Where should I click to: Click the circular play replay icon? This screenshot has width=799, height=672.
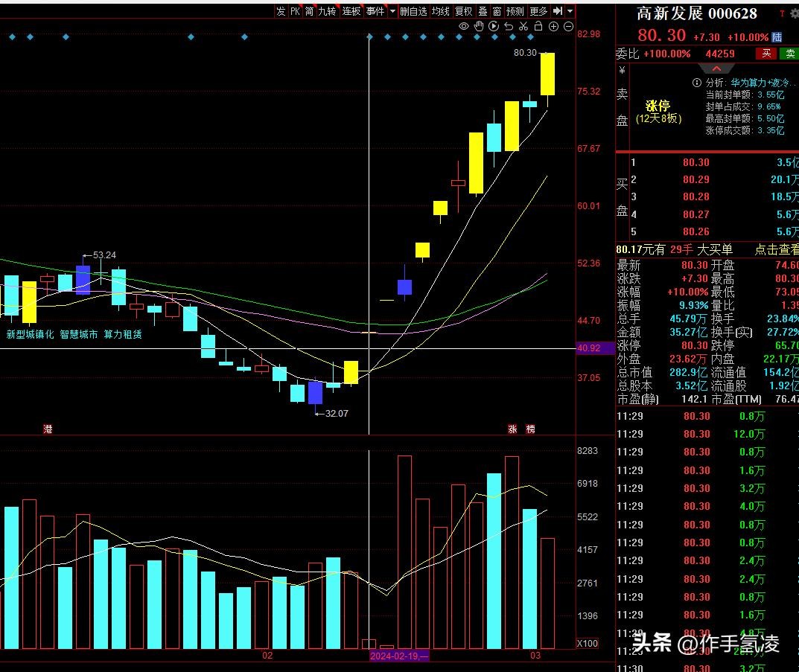pyautogui.click(x=494, y=26)
